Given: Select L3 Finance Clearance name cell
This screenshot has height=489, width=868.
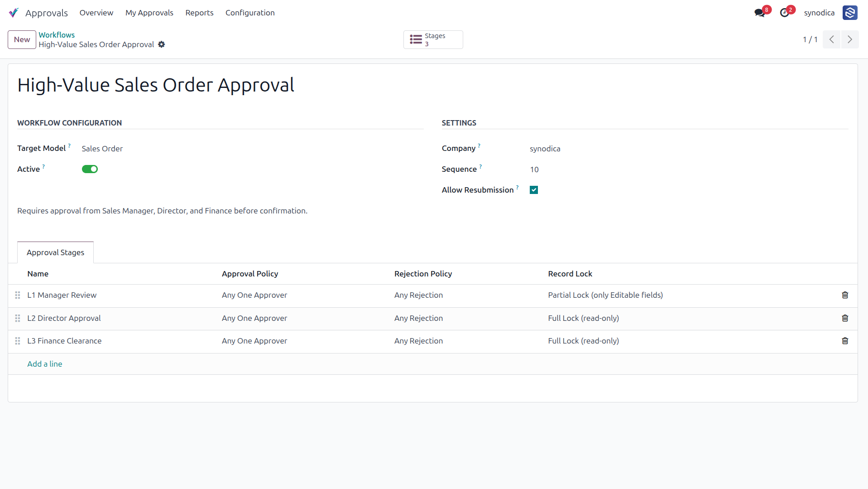Looking at the screenshot, I should (x=64, y=341).
